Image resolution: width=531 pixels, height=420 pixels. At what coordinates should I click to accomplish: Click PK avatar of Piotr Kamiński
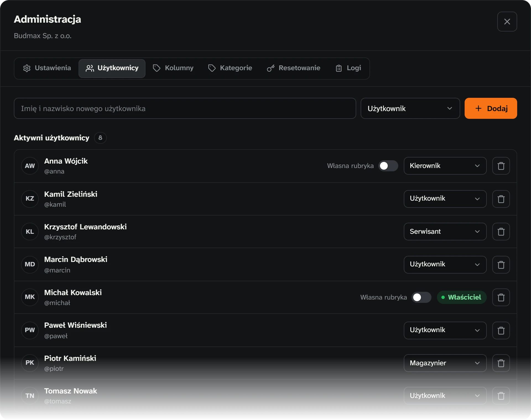pos(30,363)
